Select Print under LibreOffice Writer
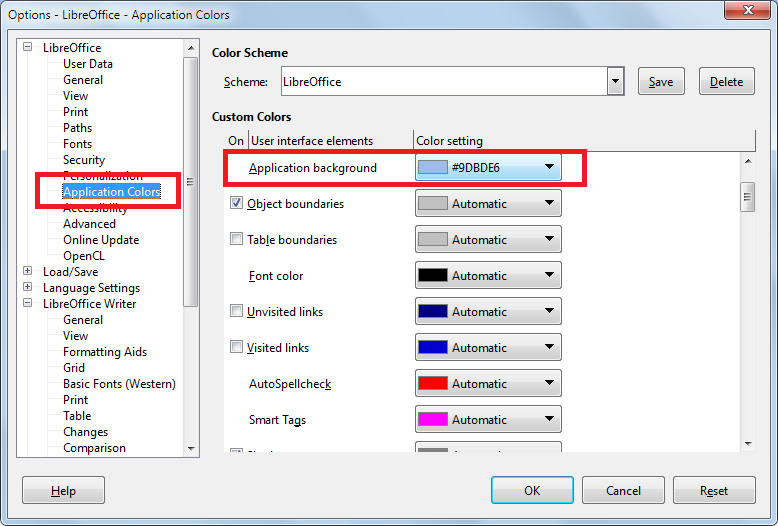This screenshot has height=526, width=778. (x=75, y=400)
